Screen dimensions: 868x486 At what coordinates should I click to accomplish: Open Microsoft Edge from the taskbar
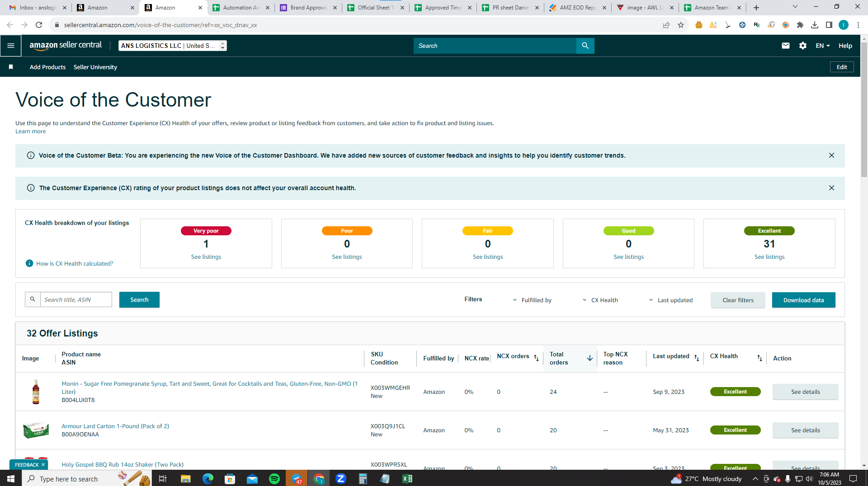point(208,479)
